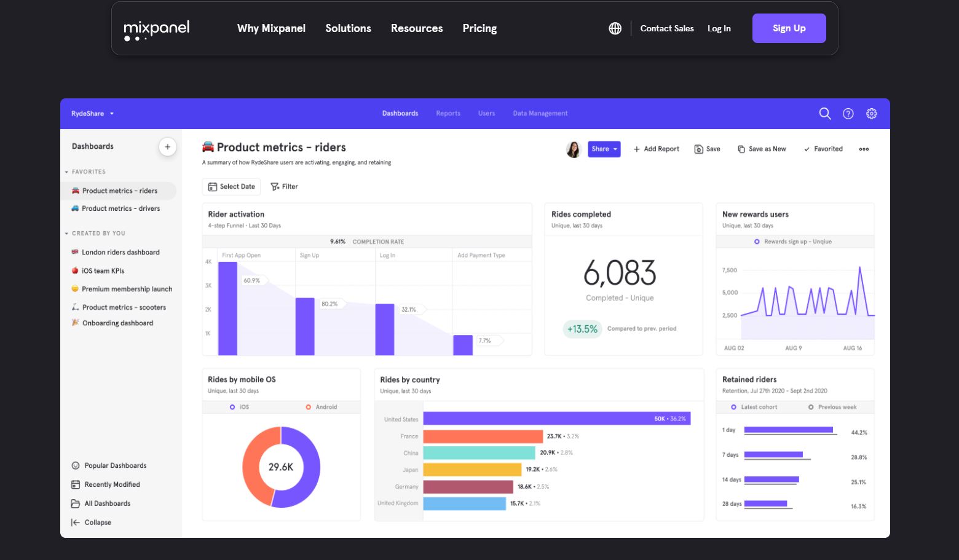Open the Share dropdown button
Viewport: 959px width, 560px height.
click(x=604, y=149)
